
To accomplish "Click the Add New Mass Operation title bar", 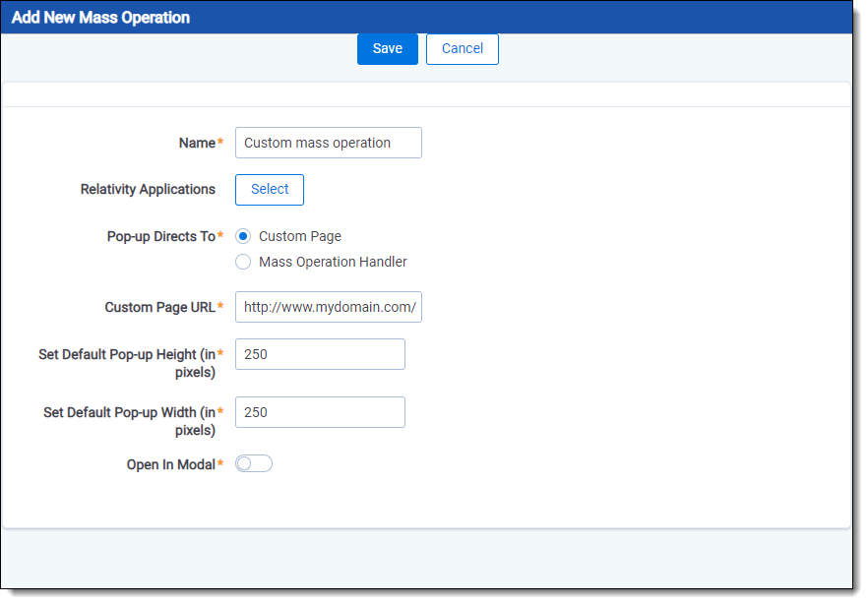I will click(x=100, y=17).
